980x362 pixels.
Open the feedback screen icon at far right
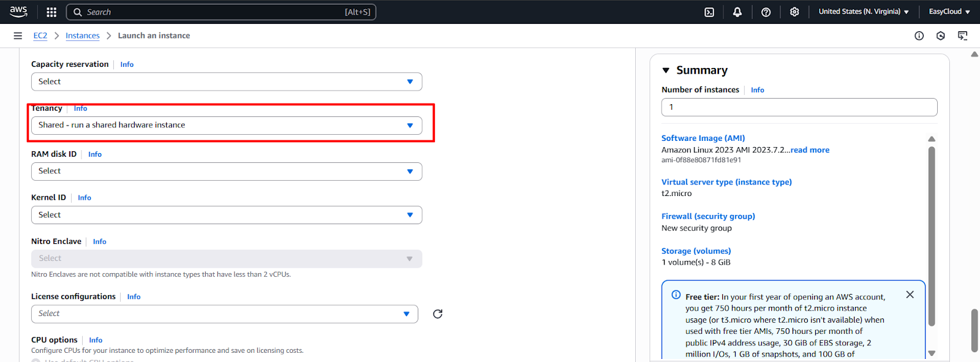point(963,36)
